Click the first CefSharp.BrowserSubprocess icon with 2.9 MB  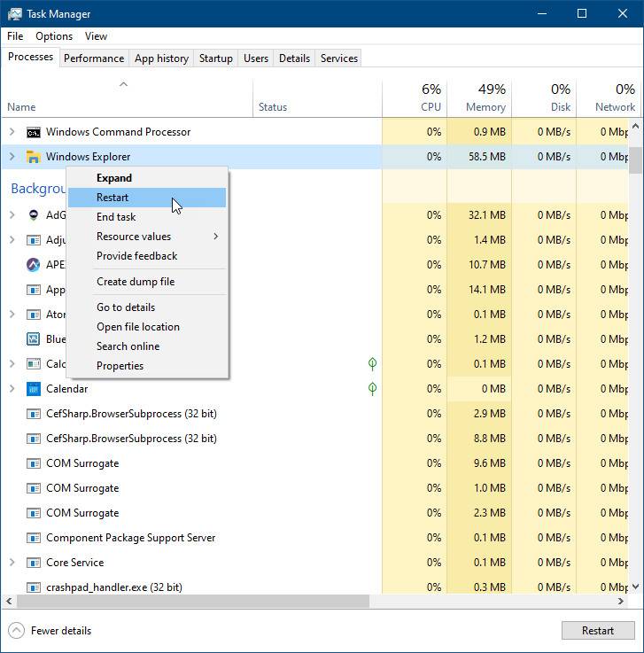tap(34, 414)
